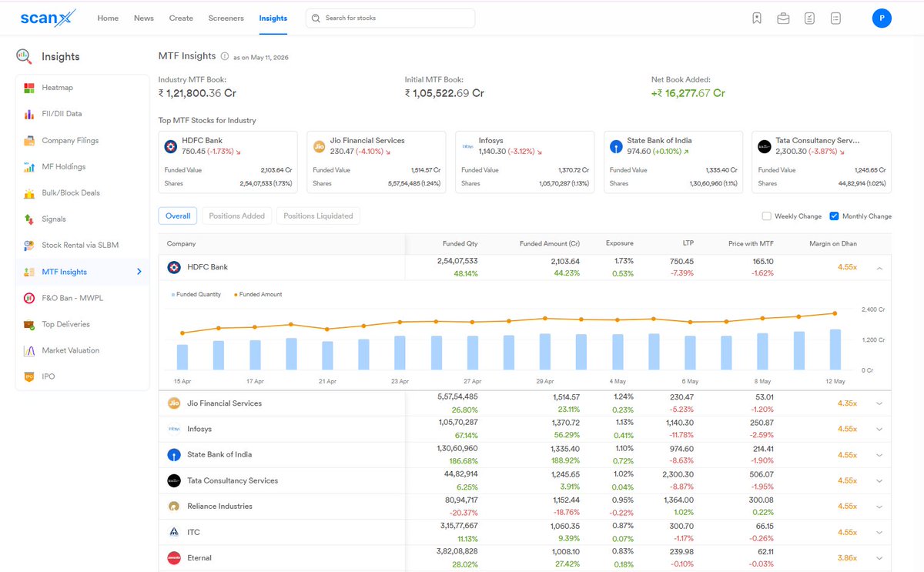
Task: Open the Create nav item
Action: click(181, 18)
